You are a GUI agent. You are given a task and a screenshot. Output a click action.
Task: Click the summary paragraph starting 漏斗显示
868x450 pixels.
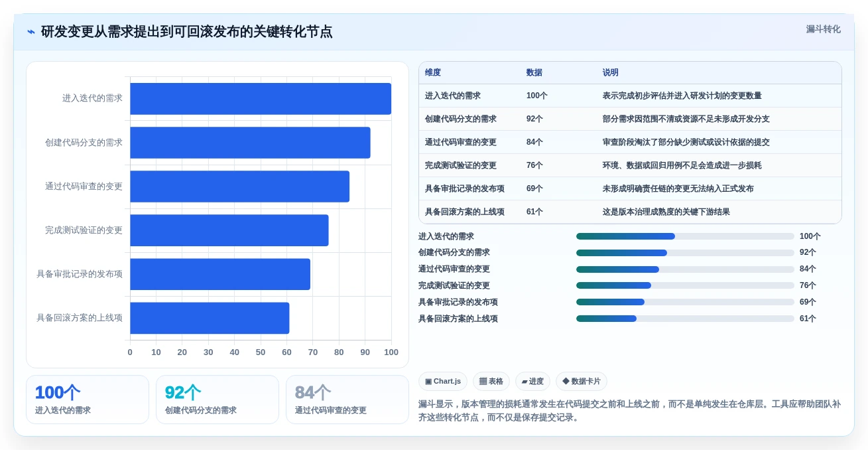pos(629,411)
